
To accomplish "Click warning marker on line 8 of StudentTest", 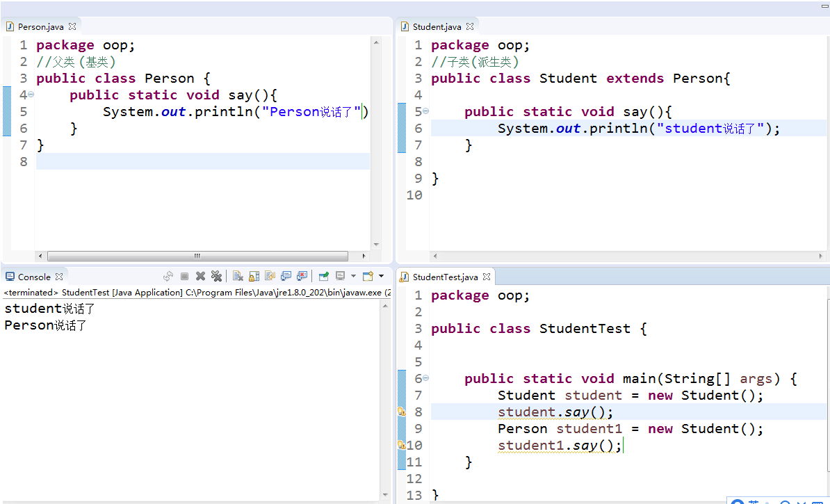I will (x=402, y=412).
